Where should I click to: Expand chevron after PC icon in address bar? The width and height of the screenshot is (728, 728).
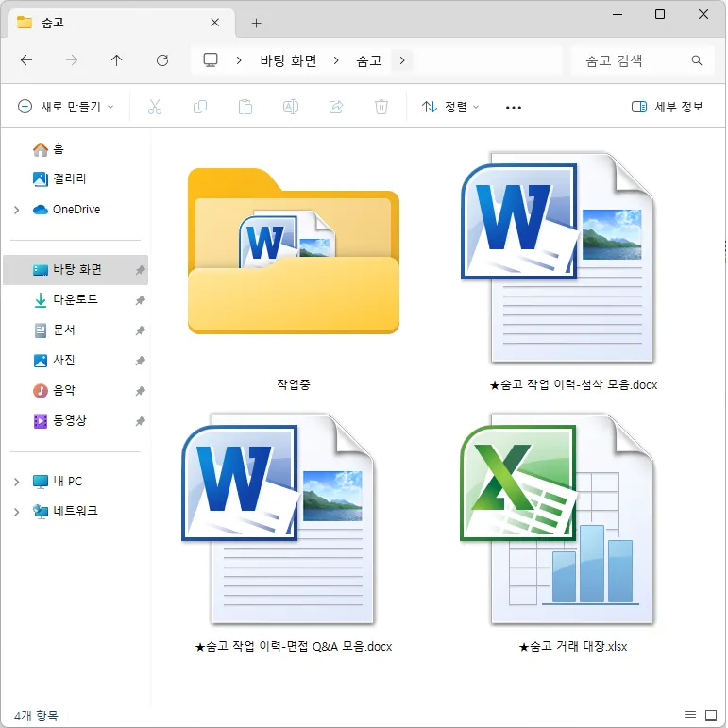[x=239, y=60]
